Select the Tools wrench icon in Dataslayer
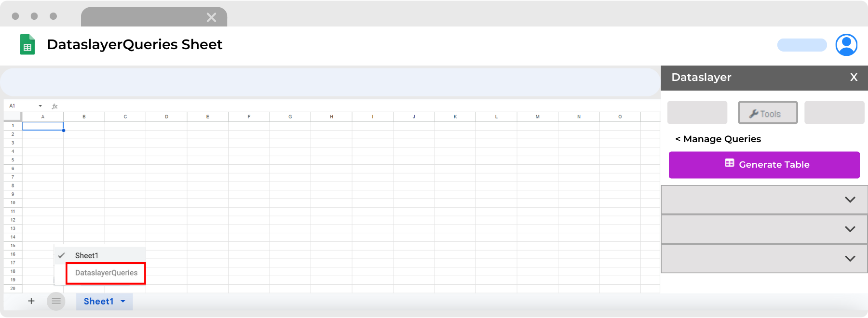868x318 pixels. coord(753,113)
